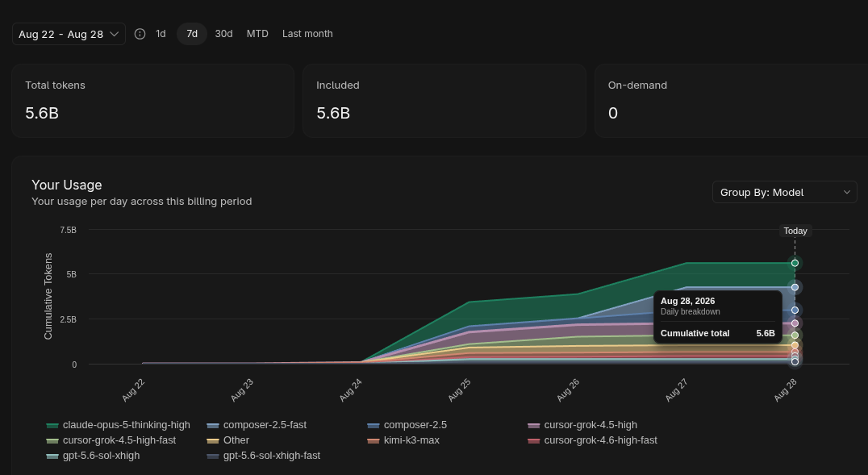Screen dimensions: 868x475
Task: Click the claude-opus-5-thinking-high legend label
Action: click(x=126, y=425)
